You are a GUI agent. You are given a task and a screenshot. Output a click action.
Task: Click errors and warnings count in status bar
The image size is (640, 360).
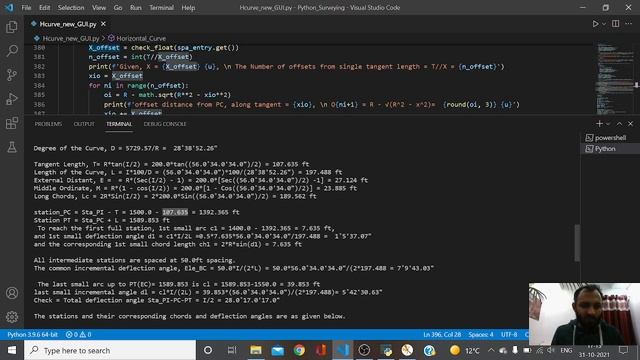pos(78,335)
